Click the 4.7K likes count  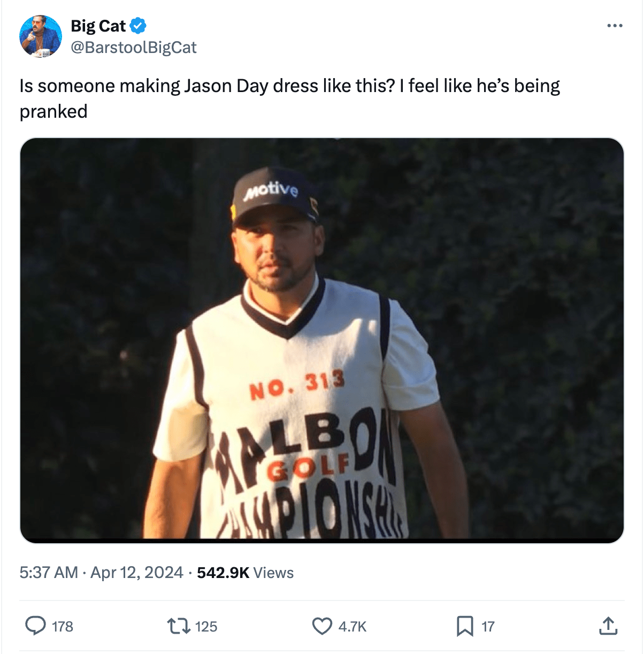352,625
